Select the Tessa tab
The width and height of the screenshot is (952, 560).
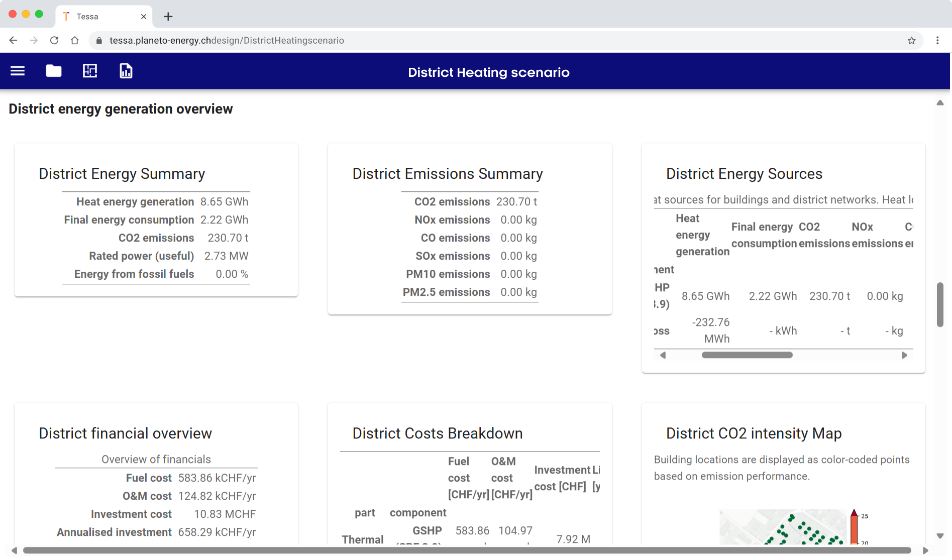pyautogui.click(x=104, y=17)
